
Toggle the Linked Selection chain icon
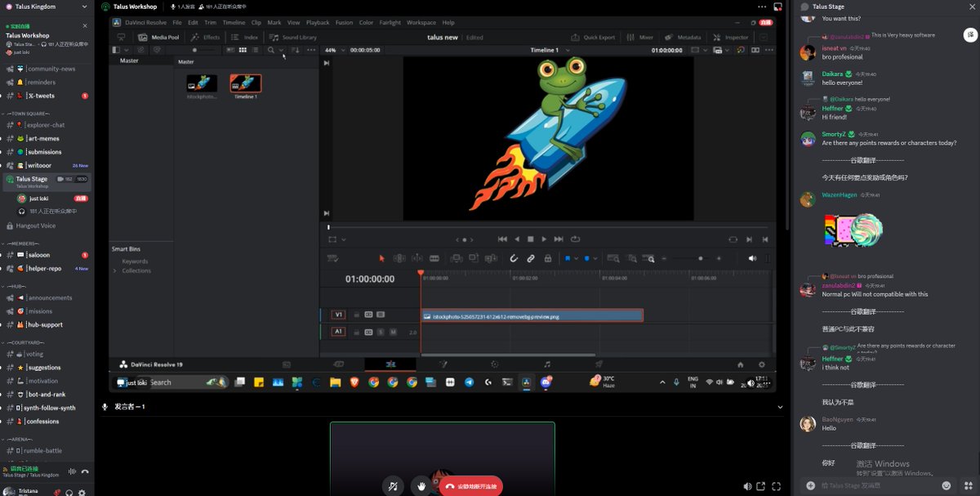coord(531,258)
